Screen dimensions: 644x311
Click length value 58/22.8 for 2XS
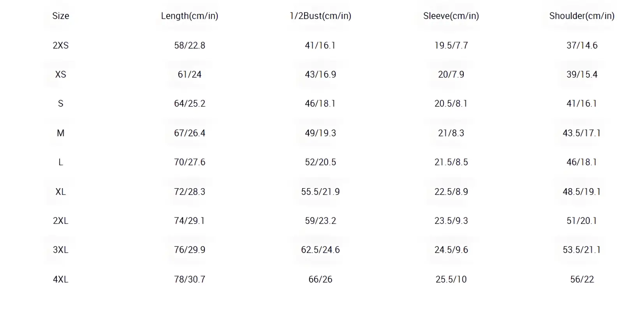click(x=190, y=45)
